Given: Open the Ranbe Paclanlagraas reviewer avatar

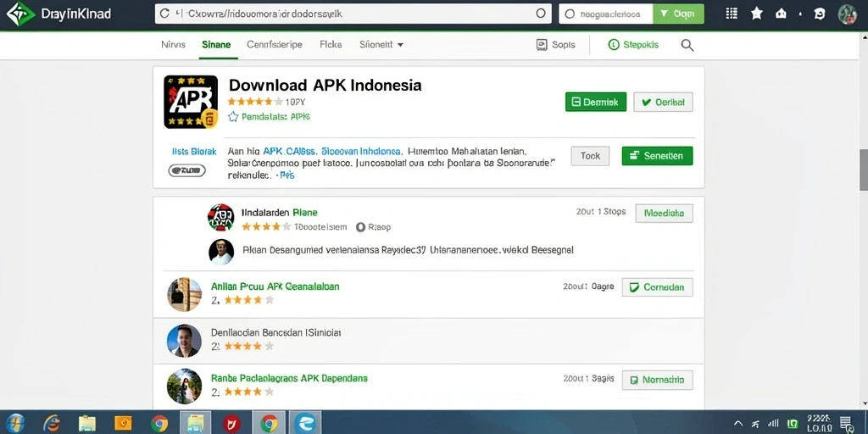Looking at the screenshot, I should click(x=184, y=386).
